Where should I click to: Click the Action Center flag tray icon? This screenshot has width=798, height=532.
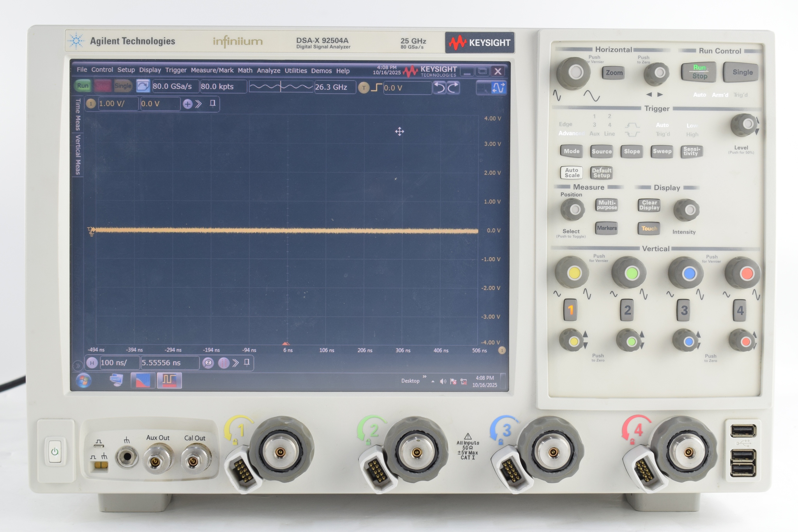[x=453, y=382]
